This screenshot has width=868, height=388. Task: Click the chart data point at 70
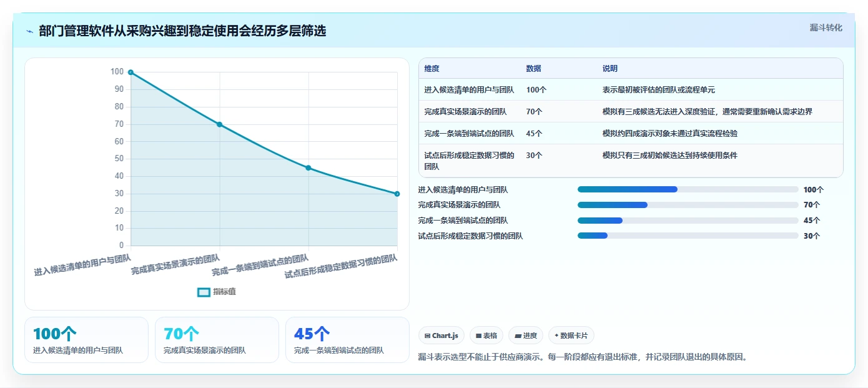[220, 124]
